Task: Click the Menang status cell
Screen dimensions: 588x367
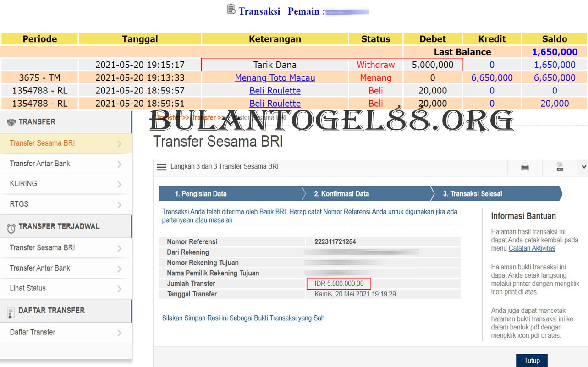Action: [x=376, y=78]
